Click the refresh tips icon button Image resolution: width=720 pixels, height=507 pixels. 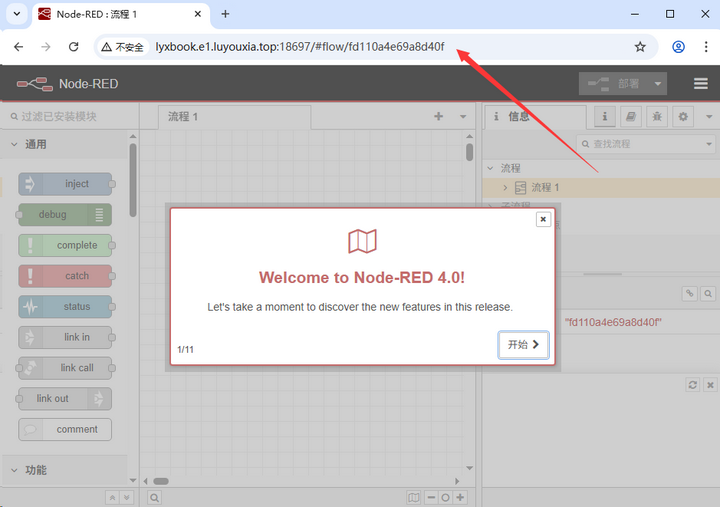tap(692, 385)
